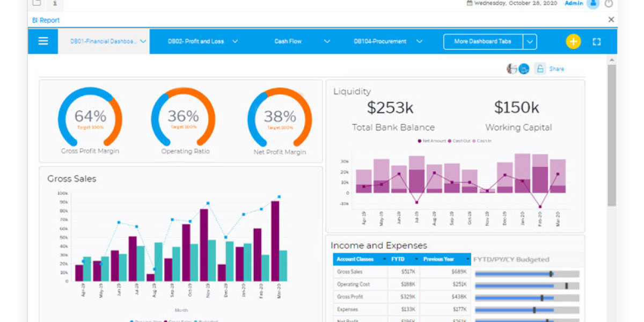This screenshot has height=322, width=644.
Task: Click the Share link
Action: tap(557, 69)
